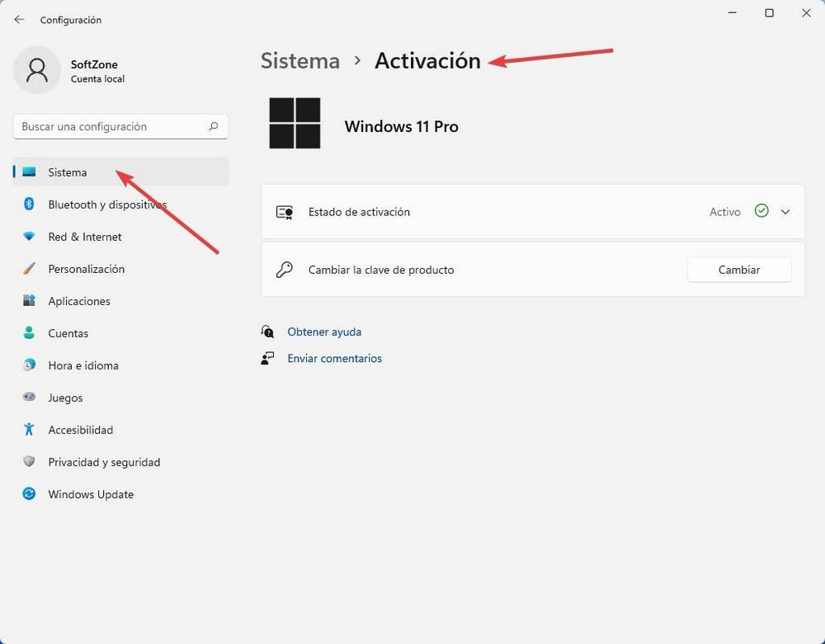
Task: Go to Sistema breadcrumb in header
Action: pos(300,61)
